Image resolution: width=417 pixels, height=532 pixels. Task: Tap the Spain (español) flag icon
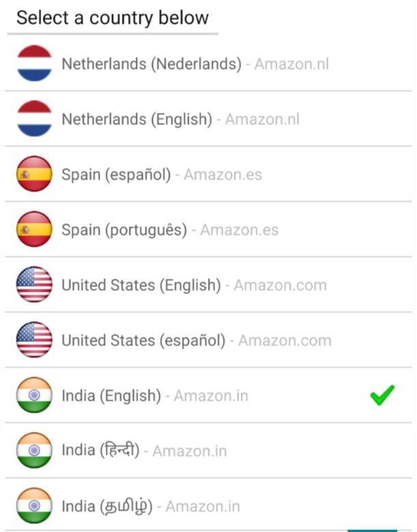(x=34, y=174)
